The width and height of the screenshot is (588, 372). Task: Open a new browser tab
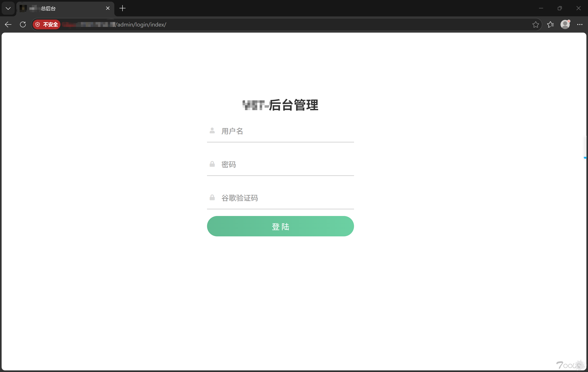(x=122, y=8)
